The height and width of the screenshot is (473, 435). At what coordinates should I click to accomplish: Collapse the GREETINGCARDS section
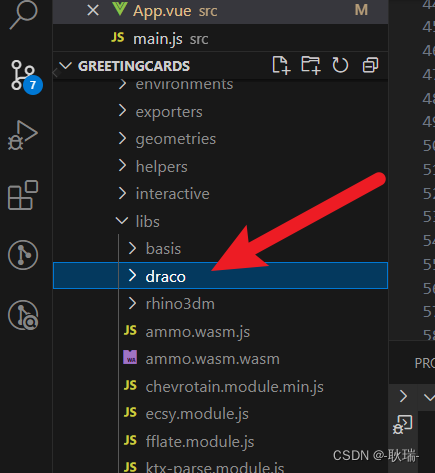[220, 66]
